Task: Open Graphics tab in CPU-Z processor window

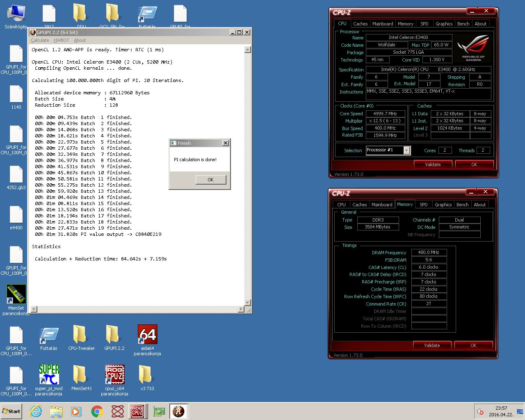Action: click(444, 24)
